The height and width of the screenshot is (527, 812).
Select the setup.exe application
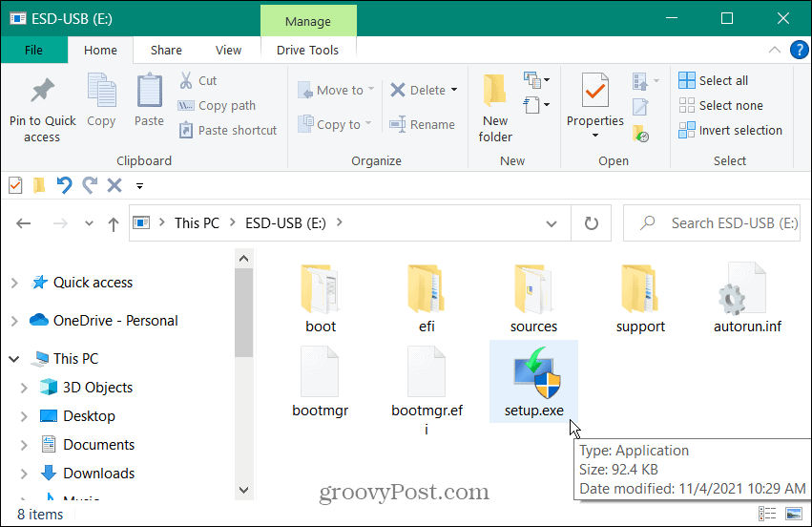point(534,382)
